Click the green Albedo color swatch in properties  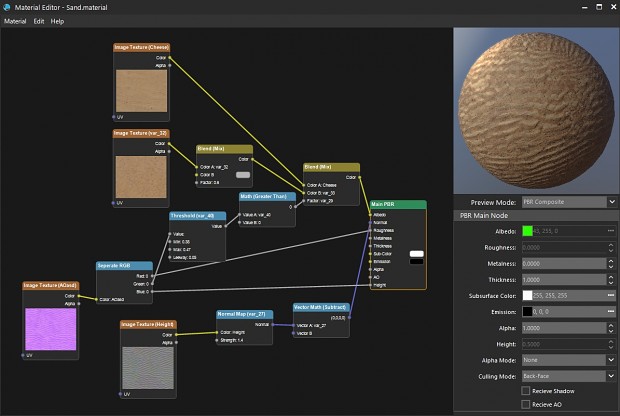pos(527,231)
